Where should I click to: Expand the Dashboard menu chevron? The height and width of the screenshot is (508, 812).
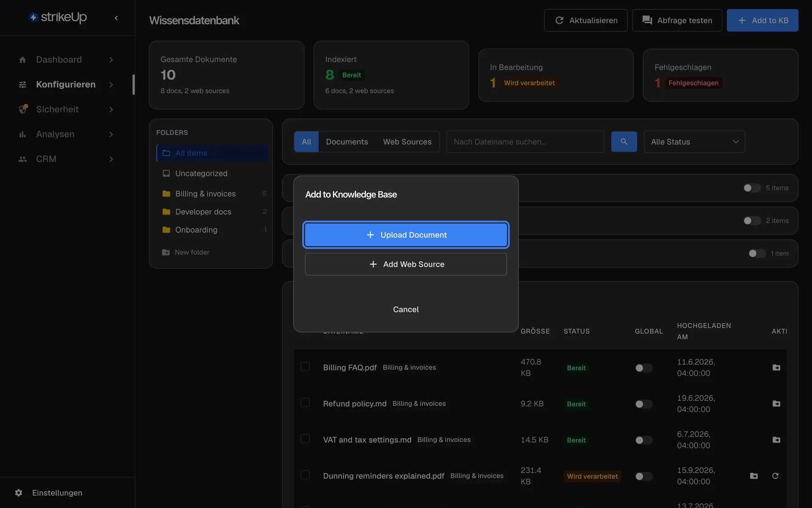111,60
